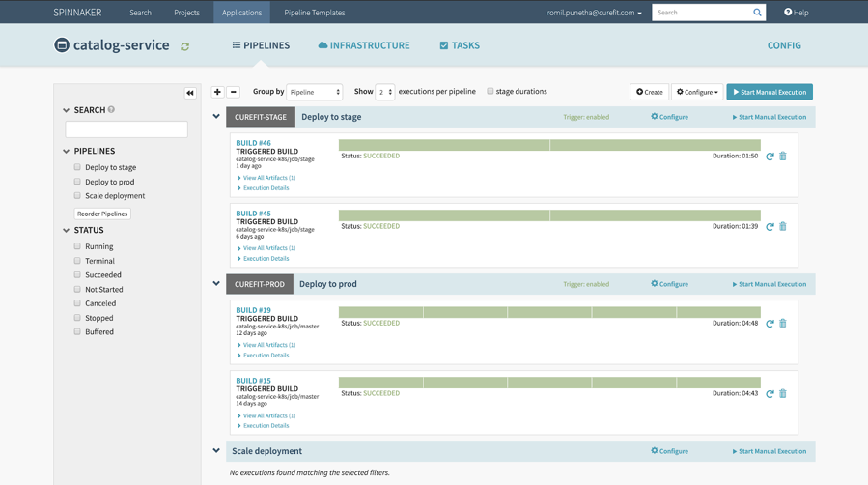Check the Deploy to prod filter
The width and height of the screenshot is (868, 485).
point(77,182)
